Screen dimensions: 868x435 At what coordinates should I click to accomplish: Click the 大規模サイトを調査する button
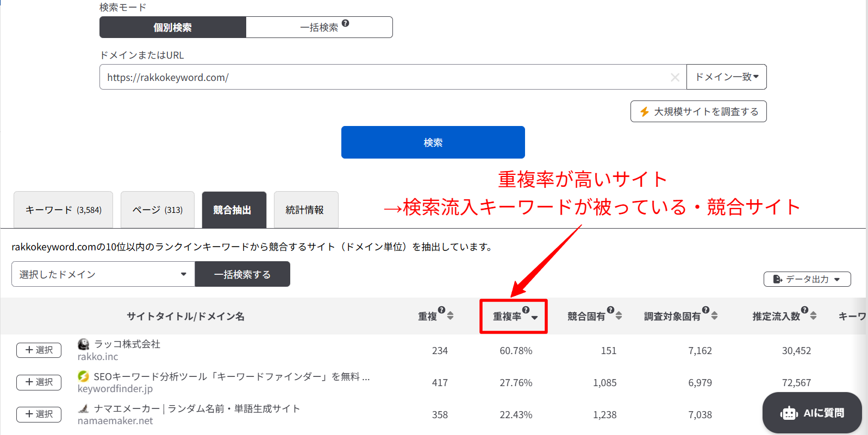coord(698,111)
